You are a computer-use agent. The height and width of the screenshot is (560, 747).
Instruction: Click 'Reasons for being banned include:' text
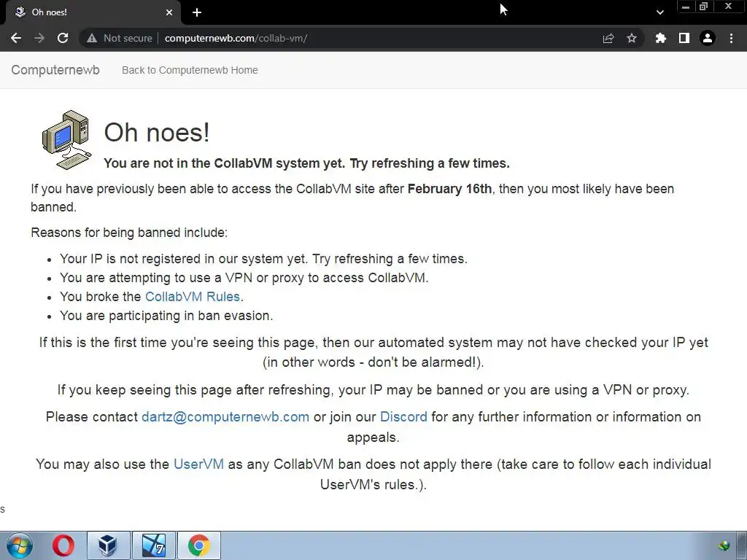[129, 233]
